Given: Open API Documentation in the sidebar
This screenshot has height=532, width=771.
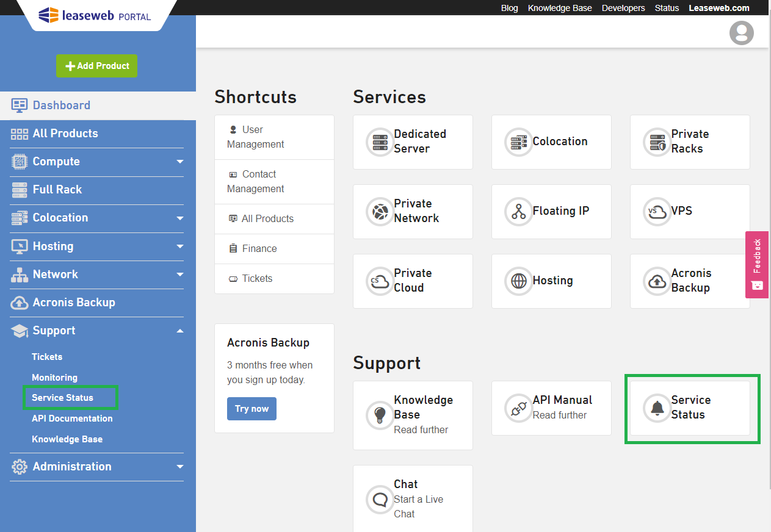Looking at the screenshot, I should tap(72, 419).
